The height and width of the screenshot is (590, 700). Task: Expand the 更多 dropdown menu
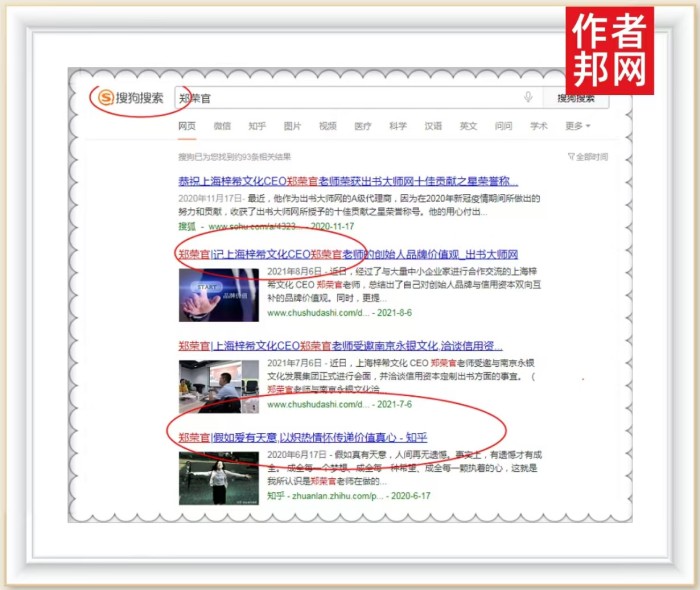[577, 126]
